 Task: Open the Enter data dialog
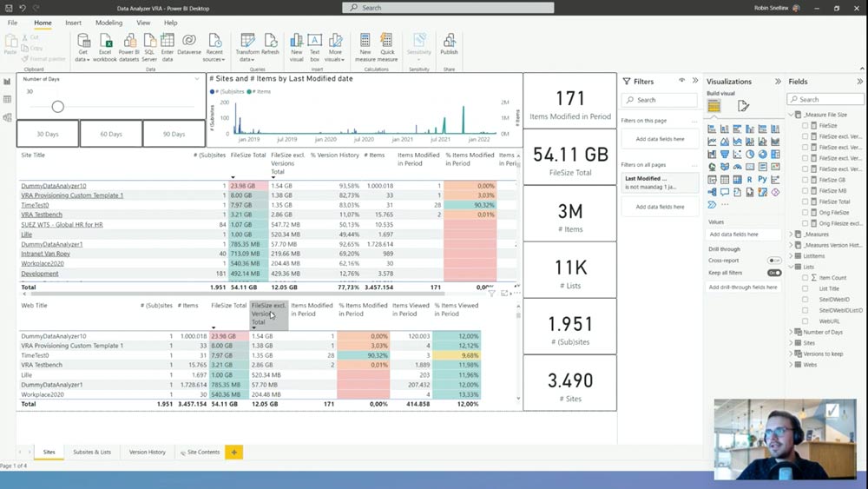(x=168, y=47)
